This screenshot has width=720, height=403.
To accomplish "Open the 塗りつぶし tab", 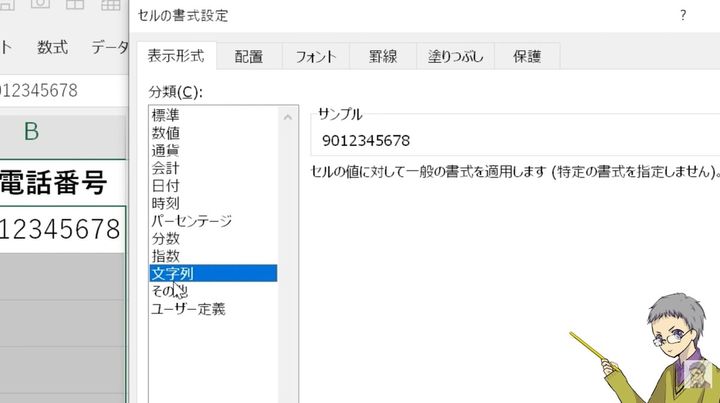I will click(455, 56).
